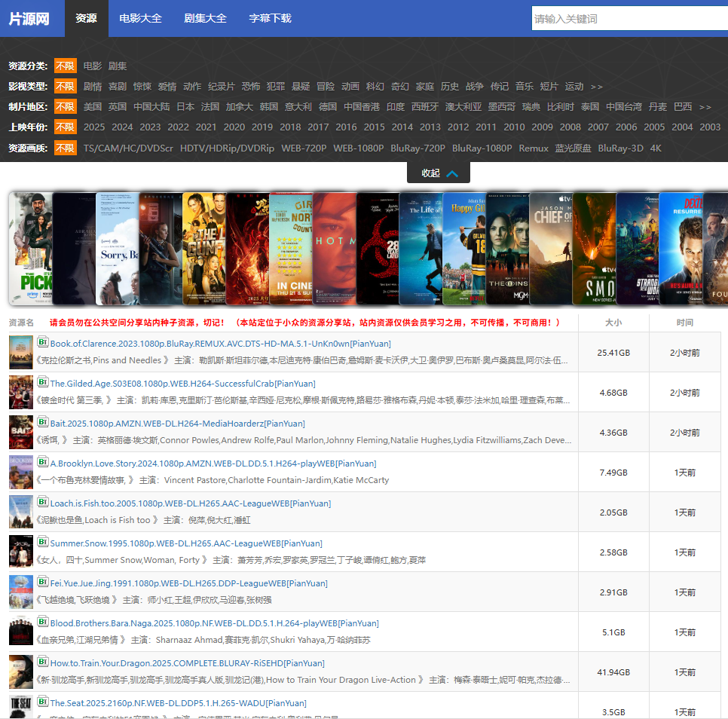728x719 pixels.
Task: Open the Happy Gilmore poster in carousel
Action: [464, 249]
